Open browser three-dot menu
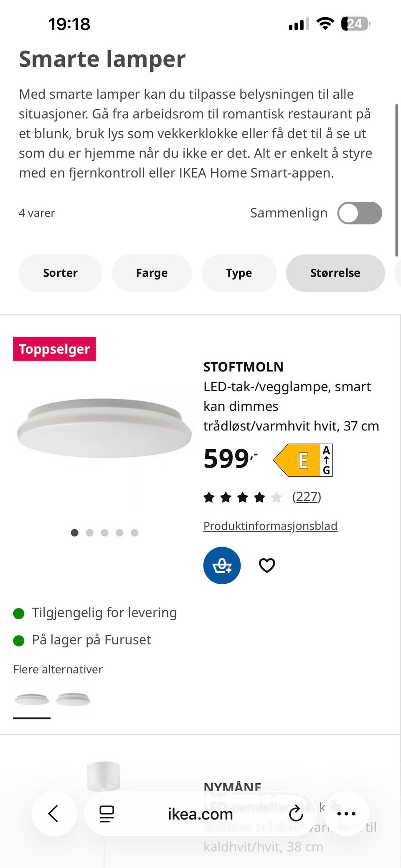Screen dimensions: 401x868 (346, 813)
